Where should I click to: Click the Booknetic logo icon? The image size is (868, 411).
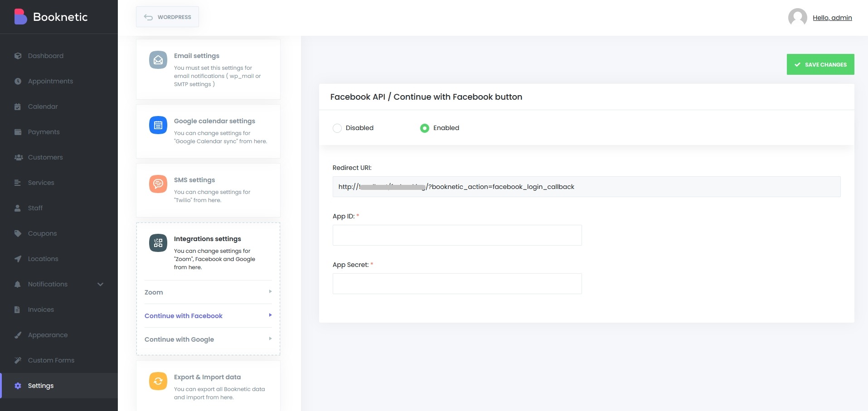click(20, 17)
